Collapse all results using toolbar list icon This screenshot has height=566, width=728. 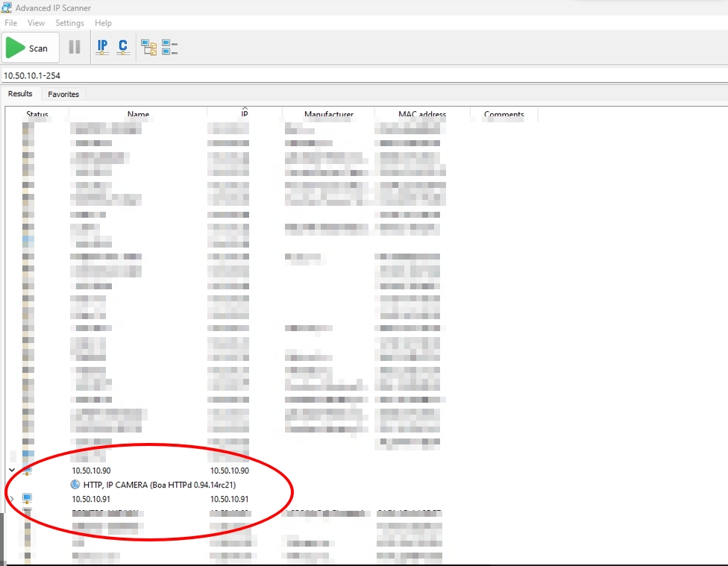click(169, 48)
